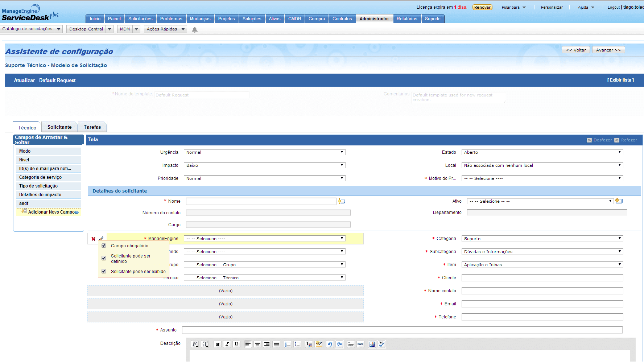
Task: Open text highlight color picker
Action: [319, 344]
